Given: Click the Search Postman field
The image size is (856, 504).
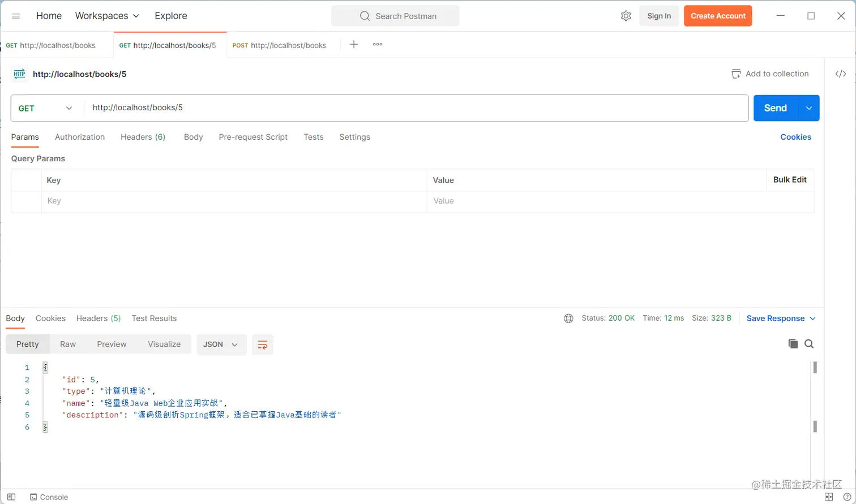Looking at the screenshot, I should [395, 16].
